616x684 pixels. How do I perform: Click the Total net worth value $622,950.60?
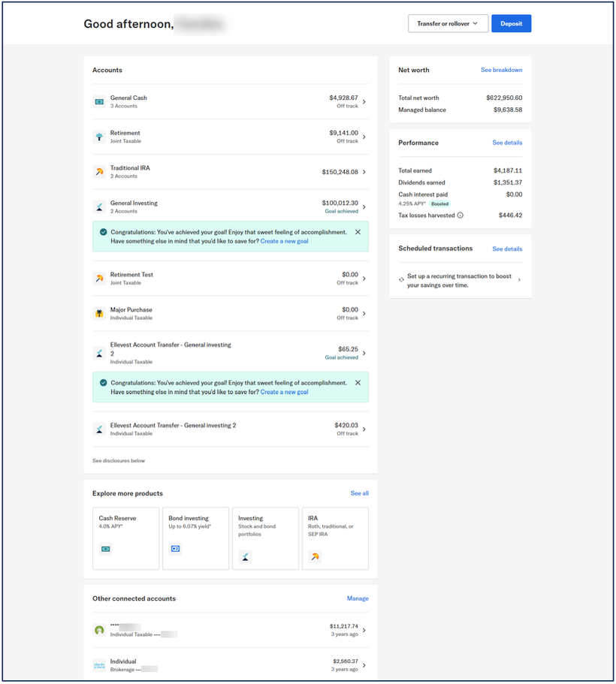point(504,98)
